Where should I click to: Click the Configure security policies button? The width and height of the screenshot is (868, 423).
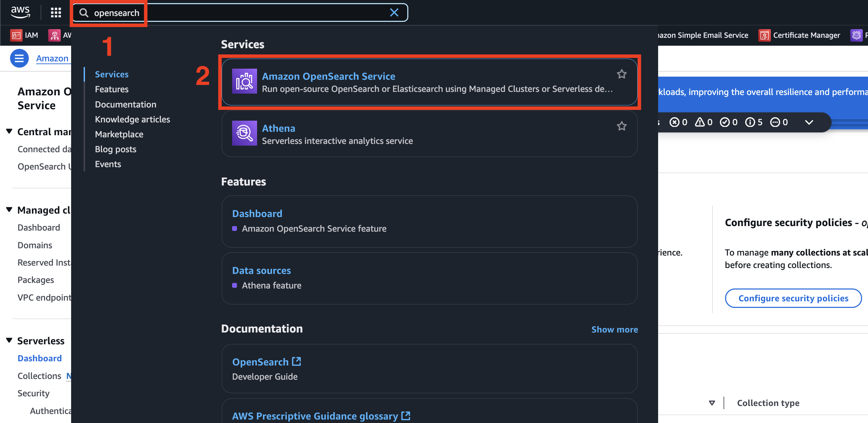[x=793, y=298]
